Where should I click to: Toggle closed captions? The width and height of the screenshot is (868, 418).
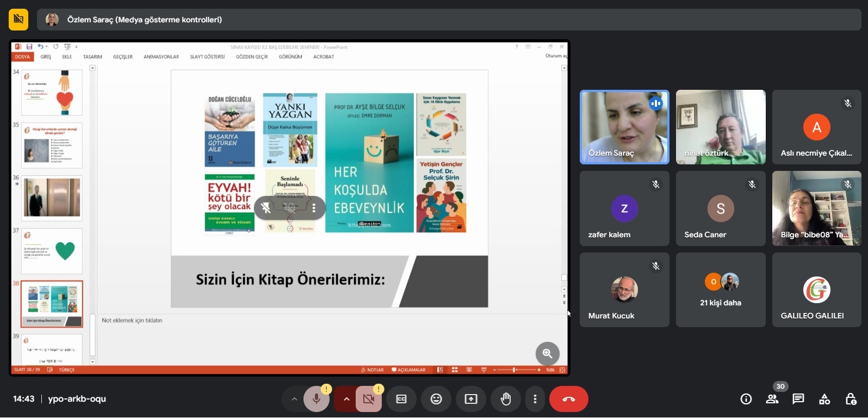click(x=401, y=399)
